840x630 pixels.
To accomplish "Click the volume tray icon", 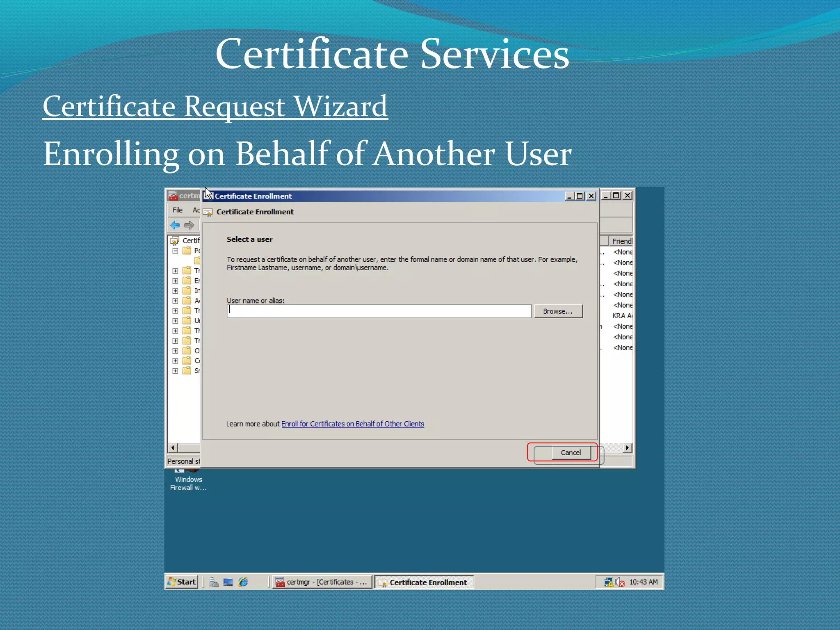I will (x=620, y=582).
